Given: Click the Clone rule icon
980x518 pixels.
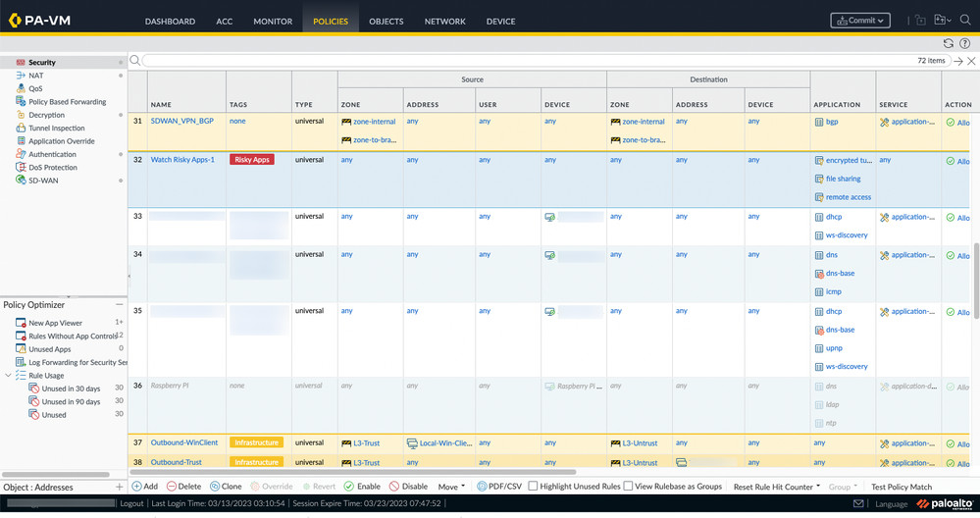Looking at the screenshot, I should (226, 487).
